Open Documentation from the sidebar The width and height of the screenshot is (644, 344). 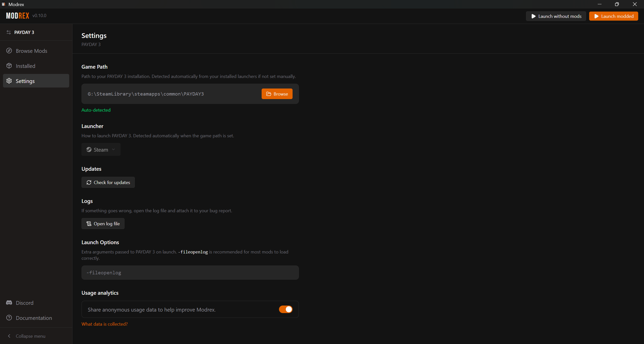pos(36,318)
